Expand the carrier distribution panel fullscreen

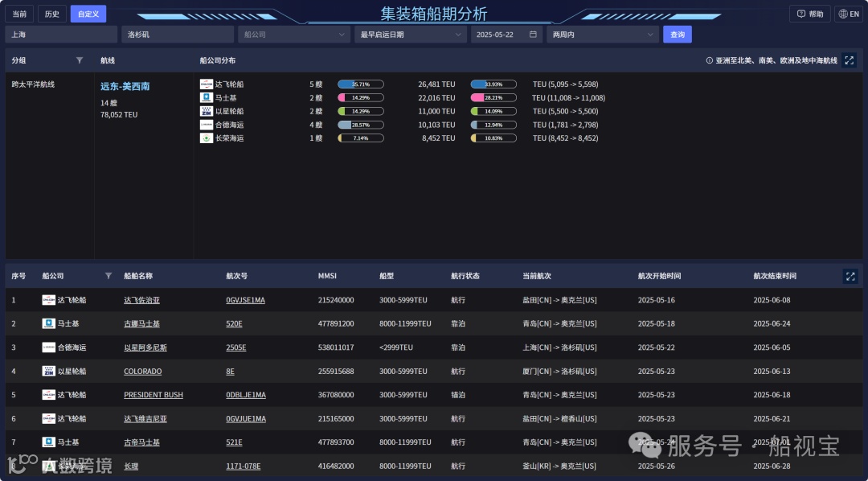click(x=850, y=60)
